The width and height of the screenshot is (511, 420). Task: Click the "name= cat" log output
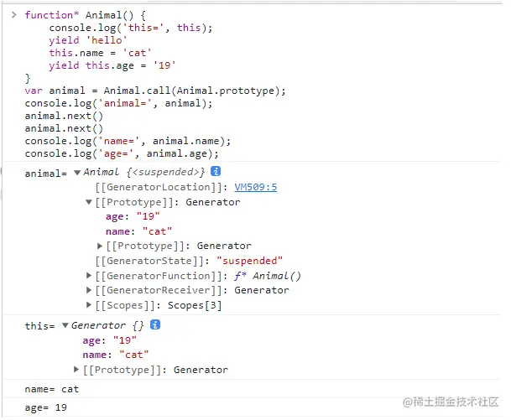52,389
